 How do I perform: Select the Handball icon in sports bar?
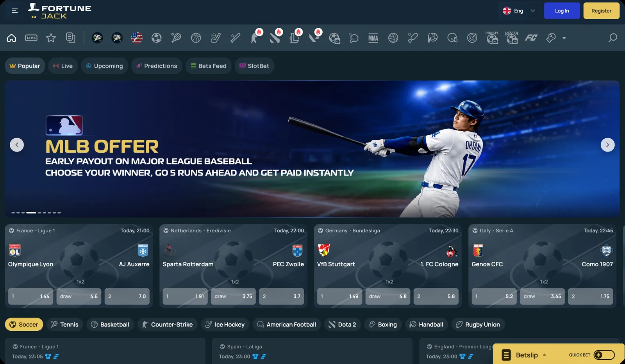click(433, 38)
